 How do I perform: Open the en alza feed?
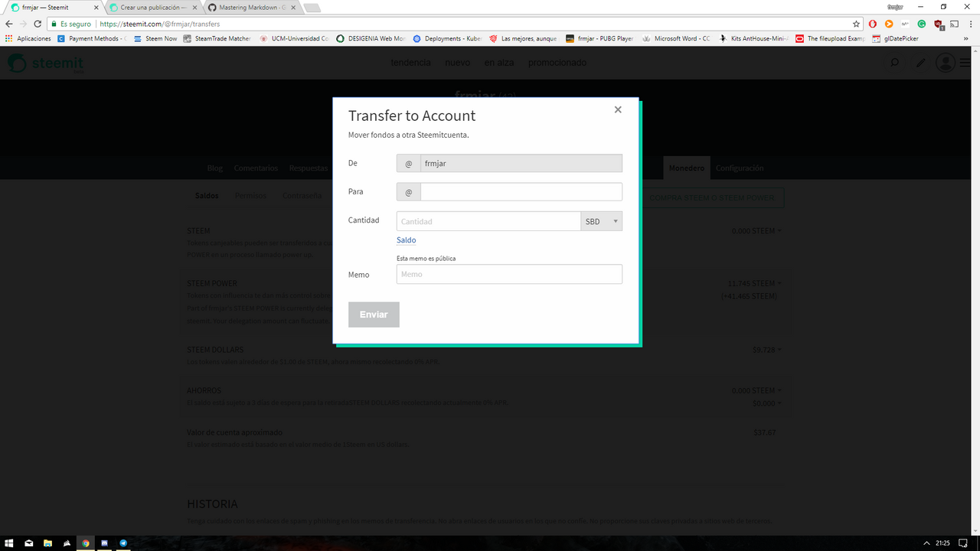(499, 62)
